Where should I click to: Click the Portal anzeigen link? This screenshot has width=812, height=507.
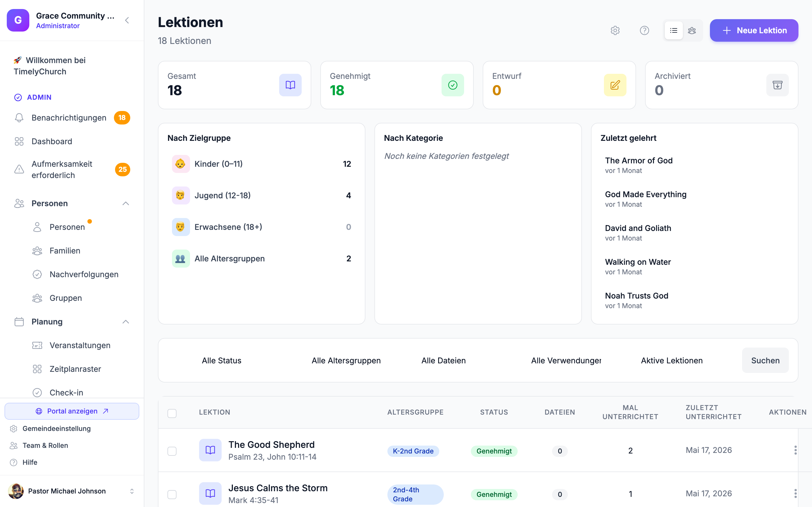[72, 411]
